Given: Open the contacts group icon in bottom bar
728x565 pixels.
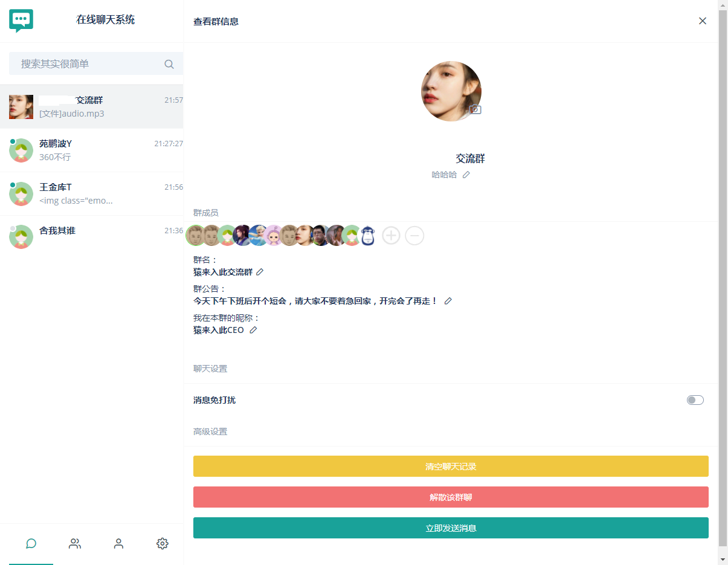Looking at the screenshot, I should pos(75,543).
